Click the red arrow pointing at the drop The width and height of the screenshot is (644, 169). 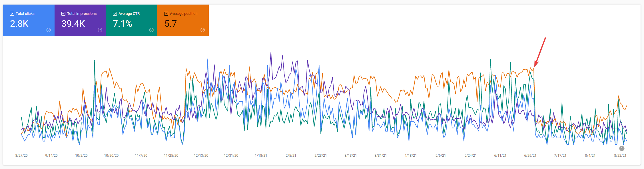click(x=540, y=52)
